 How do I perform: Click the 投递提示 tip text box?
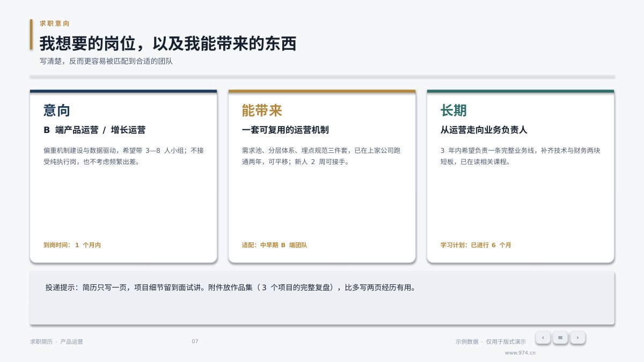(322, 298)
